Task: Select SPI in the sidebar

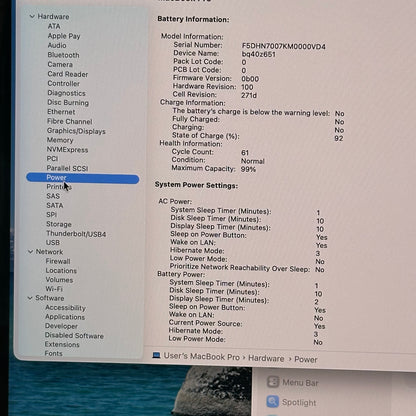Action: tap(51, 215)
